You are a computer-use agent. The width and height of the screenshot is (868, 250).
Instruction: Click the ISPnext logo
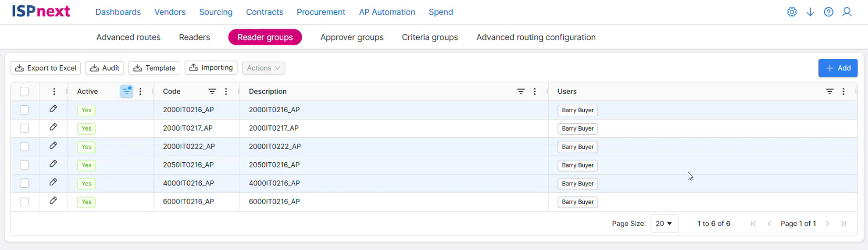pyautogui.click(x=41, y=12)
